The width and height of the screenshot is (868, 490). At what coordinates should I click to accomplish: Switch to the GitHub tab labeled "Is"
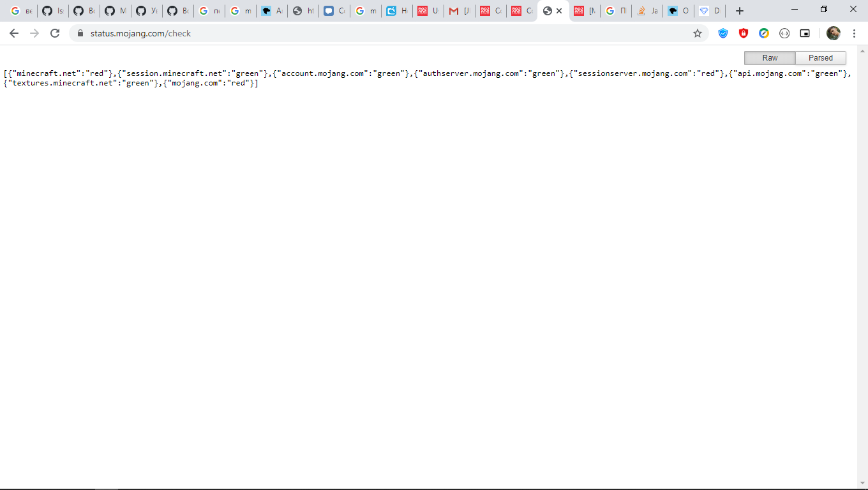53,11
